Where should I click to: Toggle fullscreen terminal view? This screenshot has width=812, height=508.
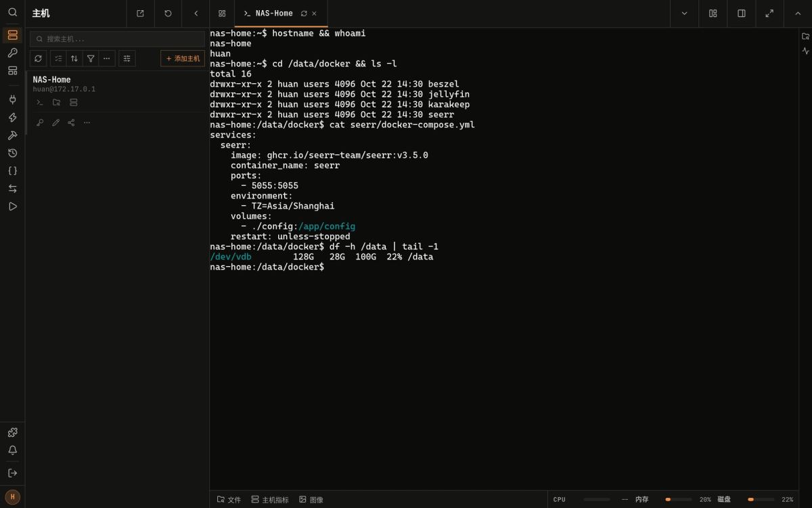click(x=769, y=14)
